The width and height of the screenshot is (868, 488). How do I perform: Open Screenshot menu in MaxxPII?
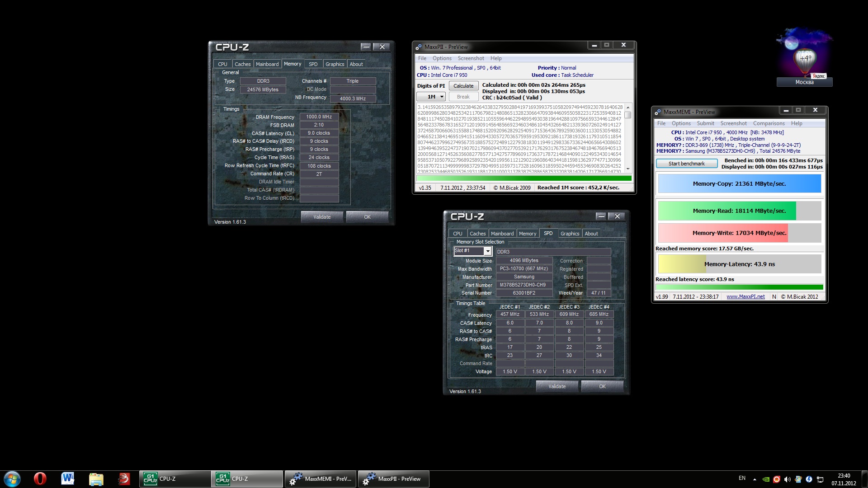[x=471, y=58]
